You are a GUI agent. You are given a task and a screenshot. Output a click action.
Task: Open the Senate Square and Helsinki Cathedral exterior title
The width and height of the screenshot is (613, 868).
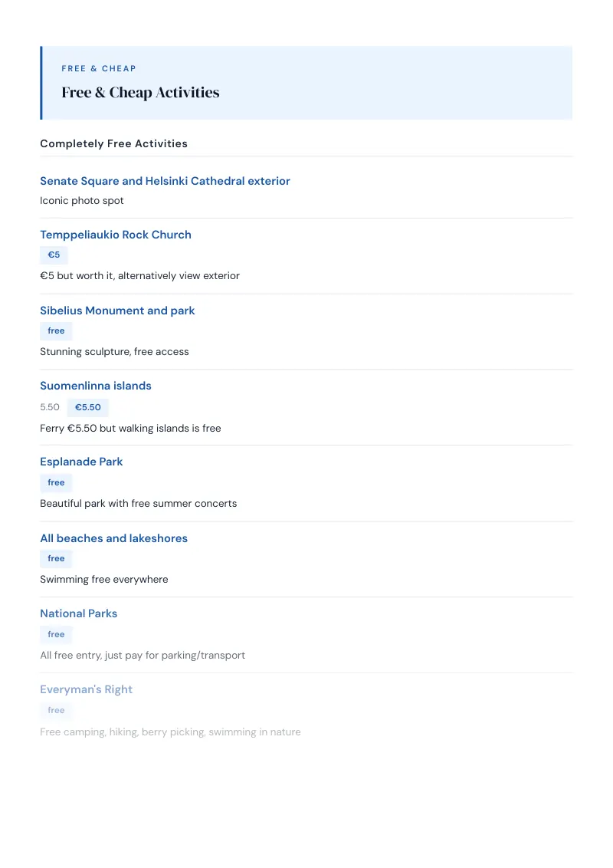(165, 181)
